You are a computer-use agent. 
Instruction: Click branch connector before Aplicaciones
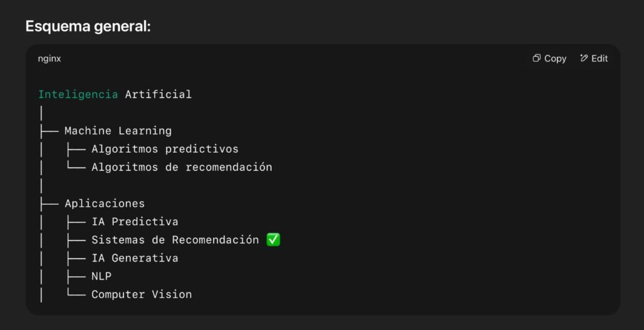(49, 204)
